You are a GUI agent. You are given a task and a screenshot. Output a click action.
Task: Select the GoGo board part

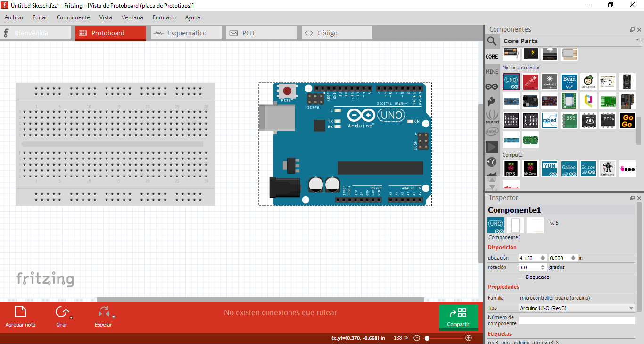[627, 120]
